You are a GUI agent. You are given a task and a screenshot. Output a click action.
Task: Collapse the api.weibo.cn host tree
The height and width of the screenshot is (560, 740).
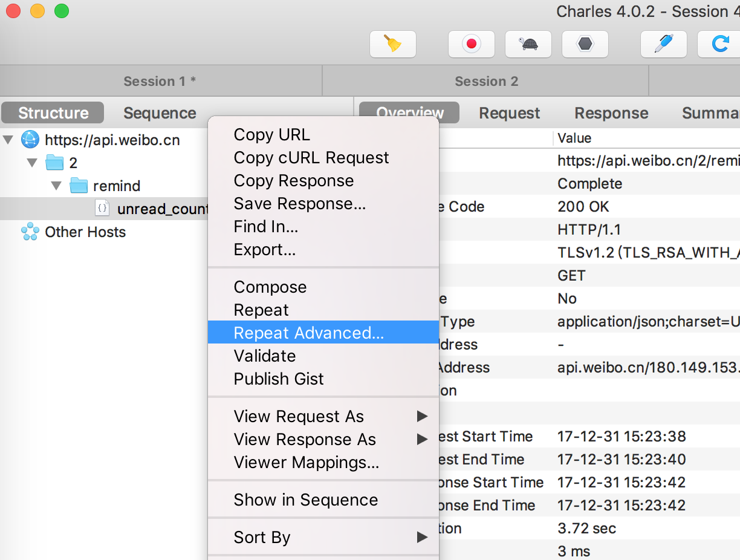pyautogui.click(x=8, y=140)
